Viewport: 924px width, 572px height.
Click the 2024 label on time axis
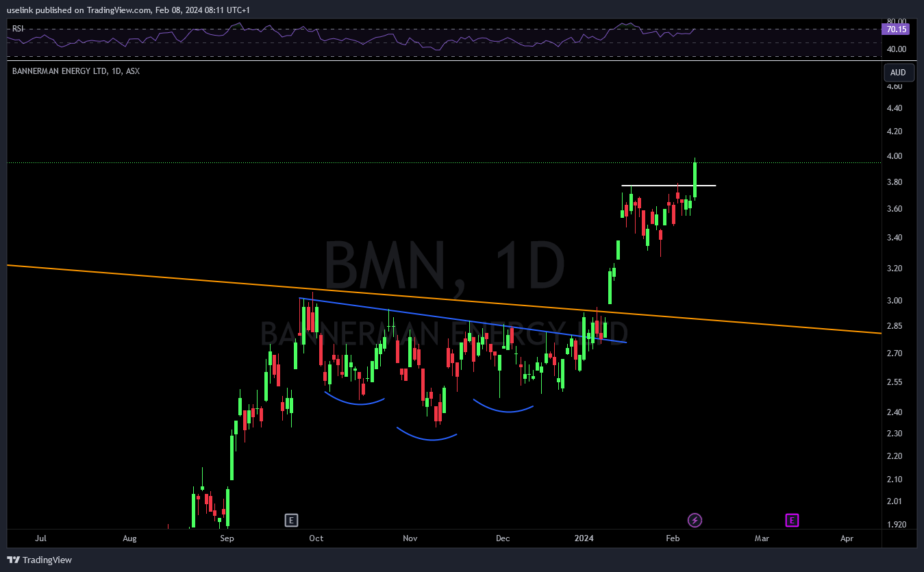[584, 538]
